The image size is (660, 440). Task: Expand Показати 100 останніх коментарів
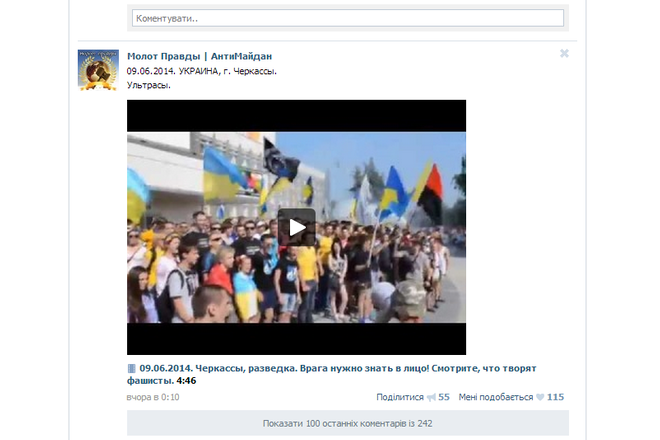pyautogui.click(x=347, y=423)
